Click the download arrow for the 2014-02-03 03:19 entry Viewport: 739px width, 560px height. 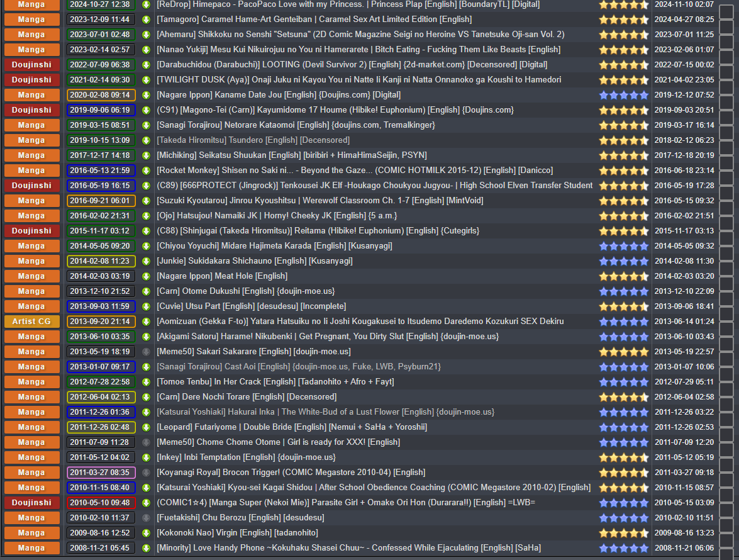coord(146,276)
